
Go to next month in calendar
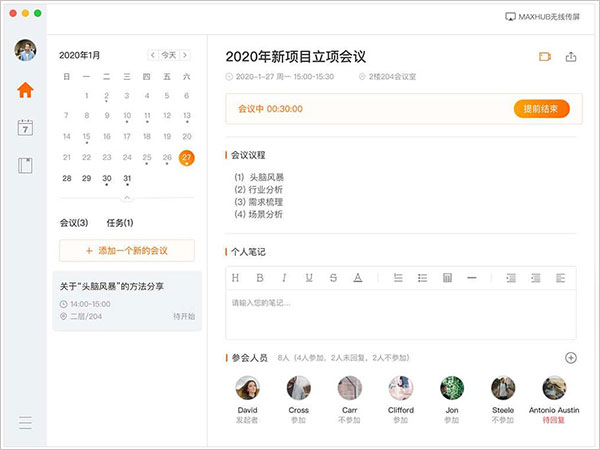[x=185, y=55]
